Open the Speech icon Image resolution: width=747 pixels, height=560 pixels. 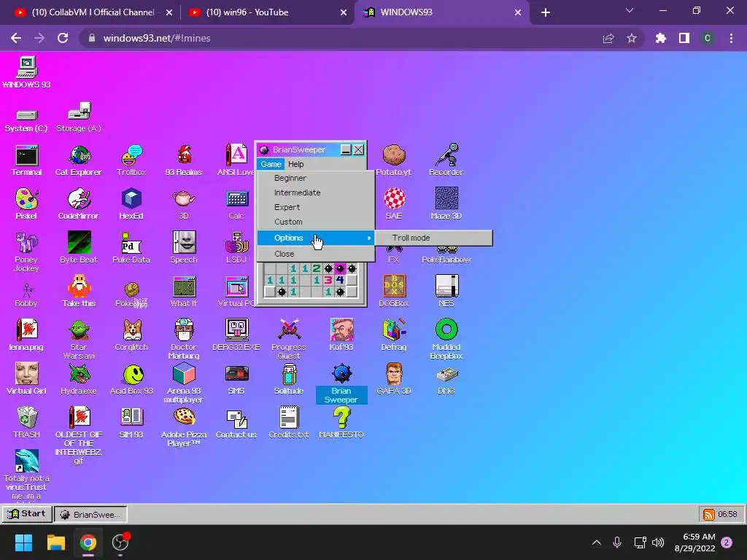184,248
